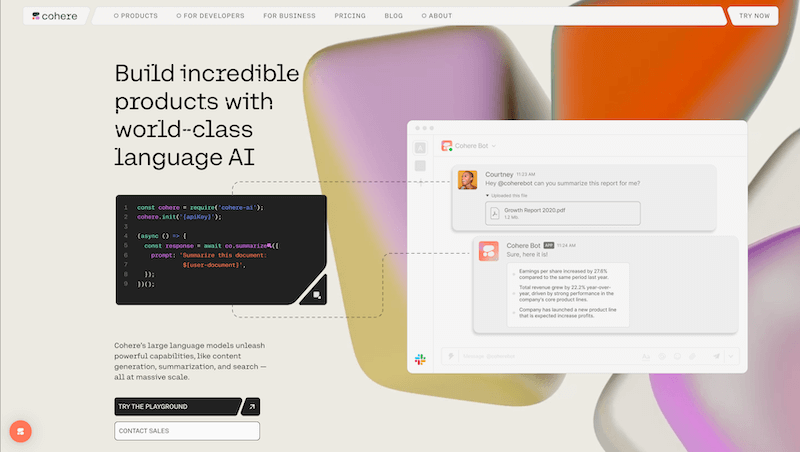
Task: Click the 'prompt: Summarize this document' code line
Action: (208, 255)
